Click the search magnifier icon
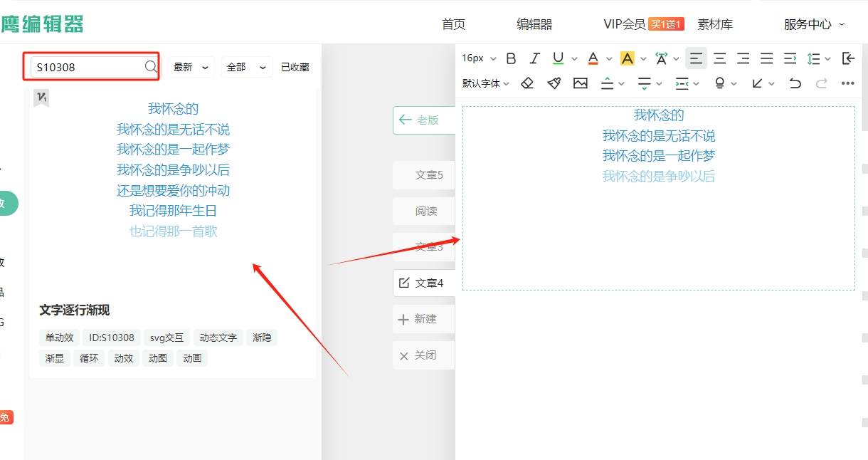The image size is (868, 460). pos(151,66)
